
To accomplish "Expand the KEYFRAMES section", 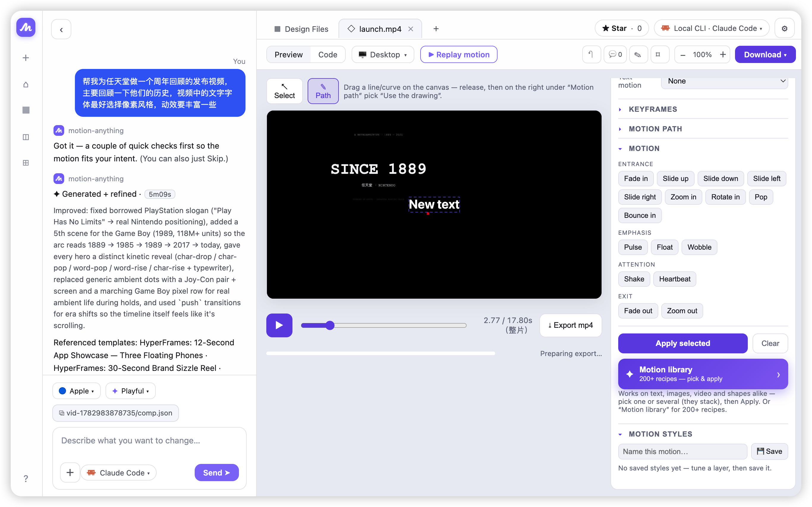I will click(x=703, y=109).
